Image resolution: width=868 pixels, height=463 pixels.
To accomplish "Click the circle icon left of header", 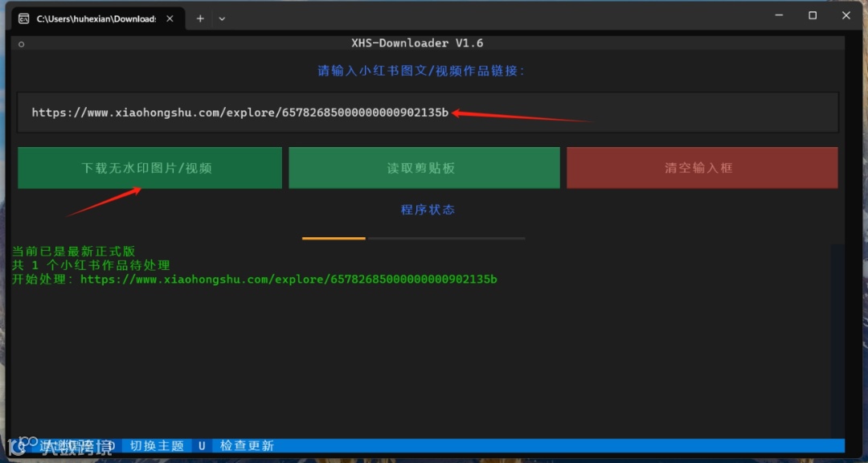I will click(x=21, y=43).
